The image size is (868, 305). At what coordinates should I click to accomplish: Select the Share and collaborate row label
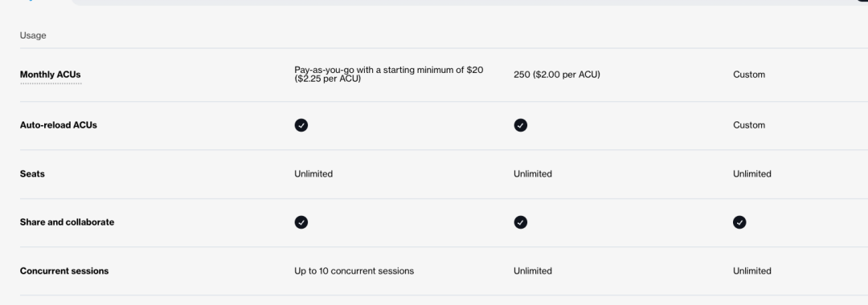coord(67,222)
